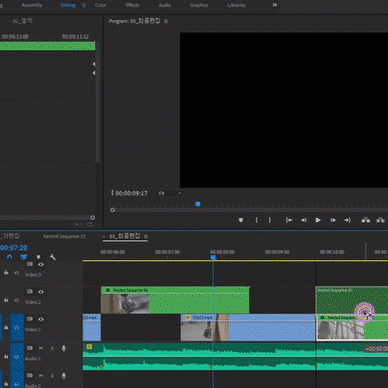The width and height of the screenshot is (388, 388).
Task: Expand workspace overflow double-chevron
Action: (275, 5)
